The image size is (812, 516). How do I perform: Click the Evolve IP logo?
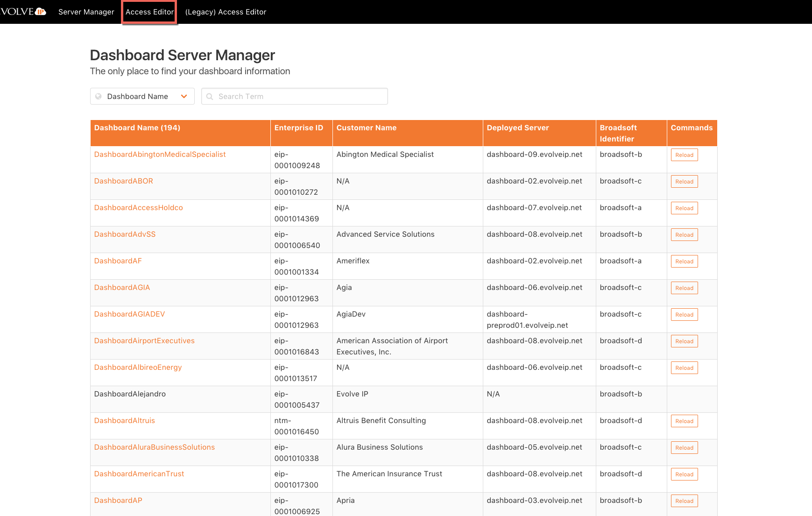point(23,12)
